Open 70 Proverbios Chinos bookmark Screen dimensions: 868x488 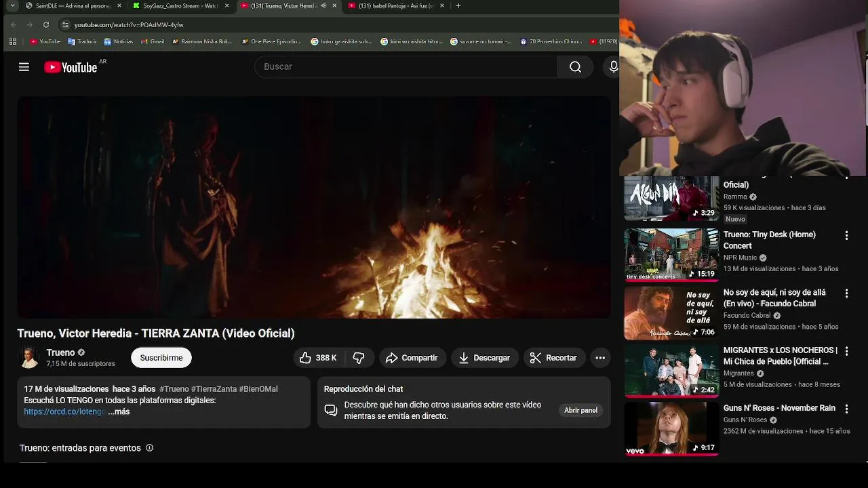coord(551,41)
